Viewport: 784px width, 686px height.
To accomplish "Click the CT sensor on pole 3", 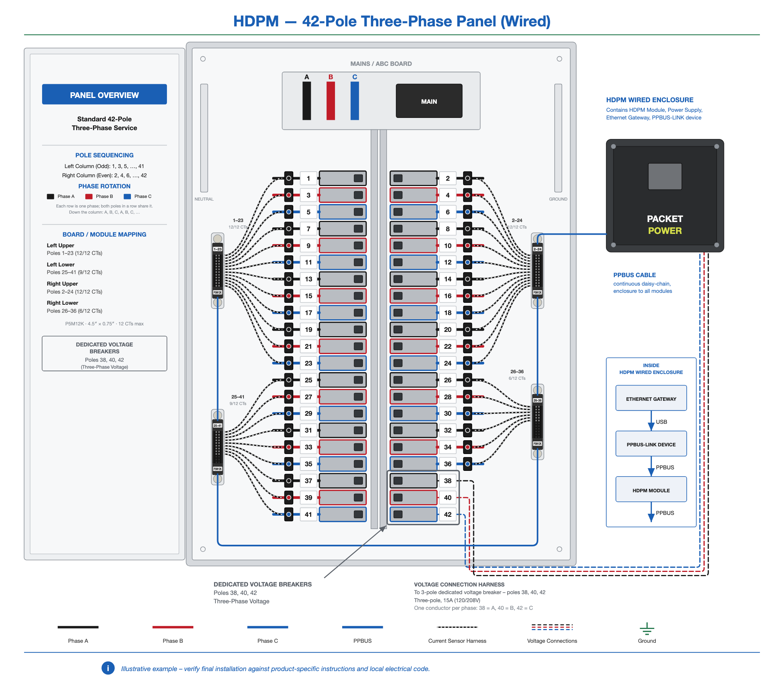I will (289, 195).
